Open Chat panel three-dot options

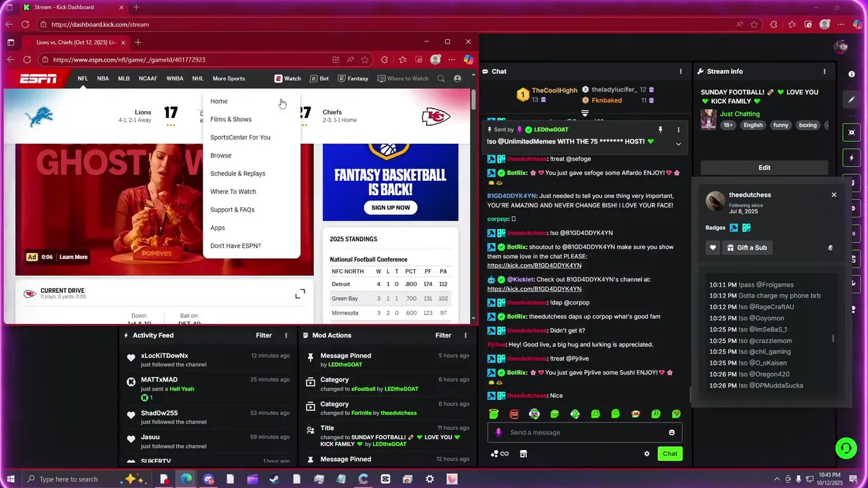click(x=681, y=71)
